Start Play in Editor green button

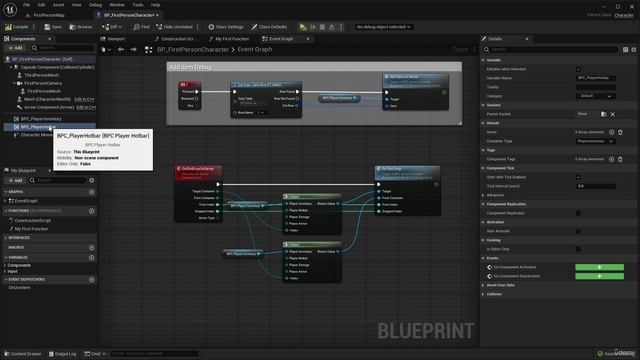point(303,27)
